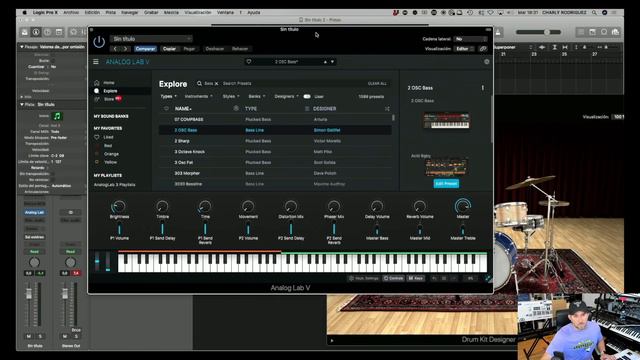Viewport: 640px width, 360px height.
Task: Toggle the User presets switch
Action: point(307,97)
